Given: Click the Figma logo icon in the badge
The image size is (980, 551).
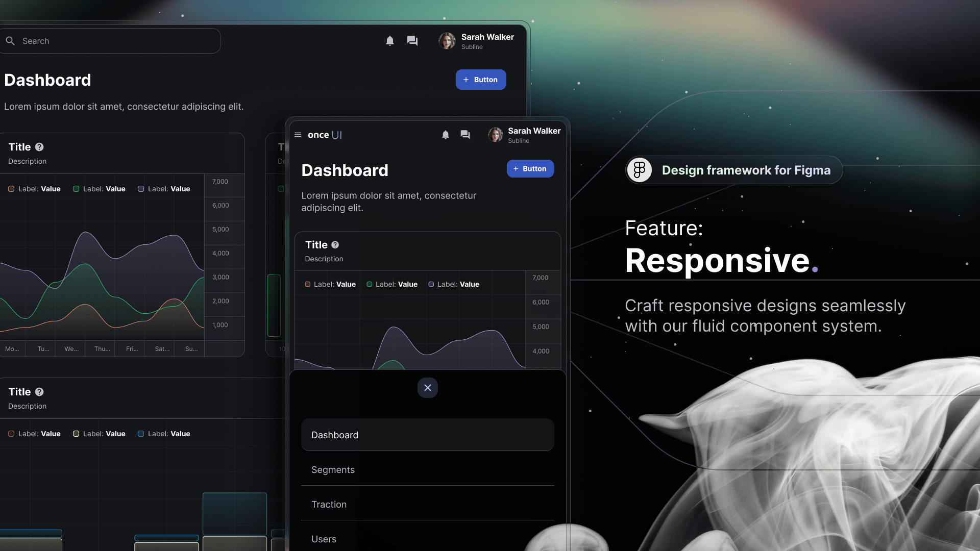Looking at the screenshot, I should pyautogui.click(x=640, y=170).
